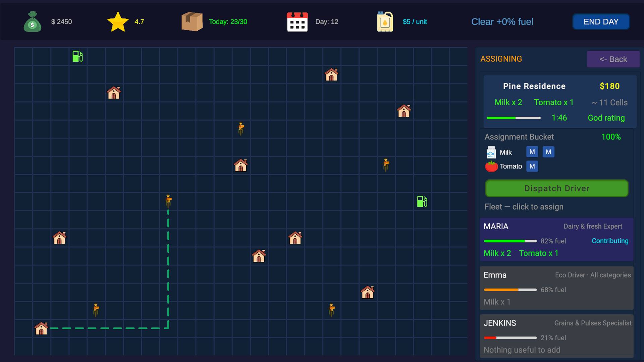Click the house at the end of the dashed route

41,328
